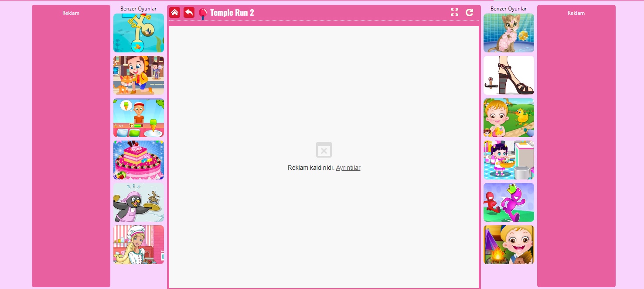
Task: Click the left Benzer Oyunlar heading
Action: [139, 9]
